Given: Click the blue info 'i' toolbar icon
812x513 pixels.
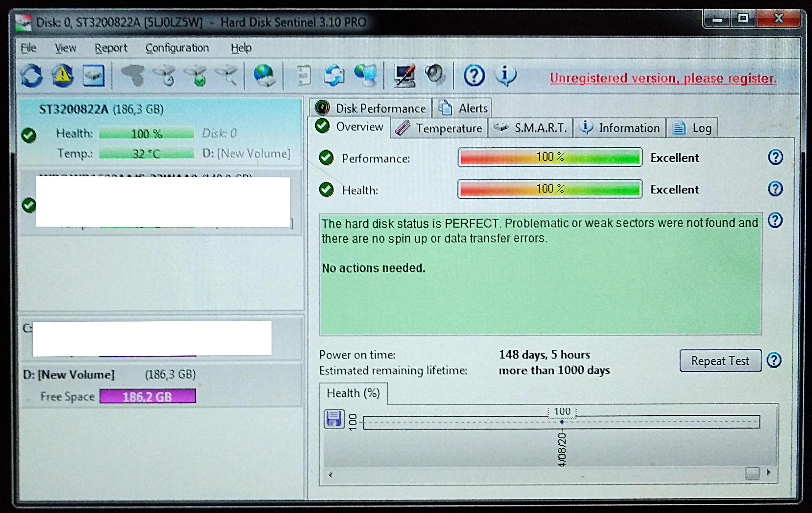Looking at the screenshot, I should coord(505,75).
